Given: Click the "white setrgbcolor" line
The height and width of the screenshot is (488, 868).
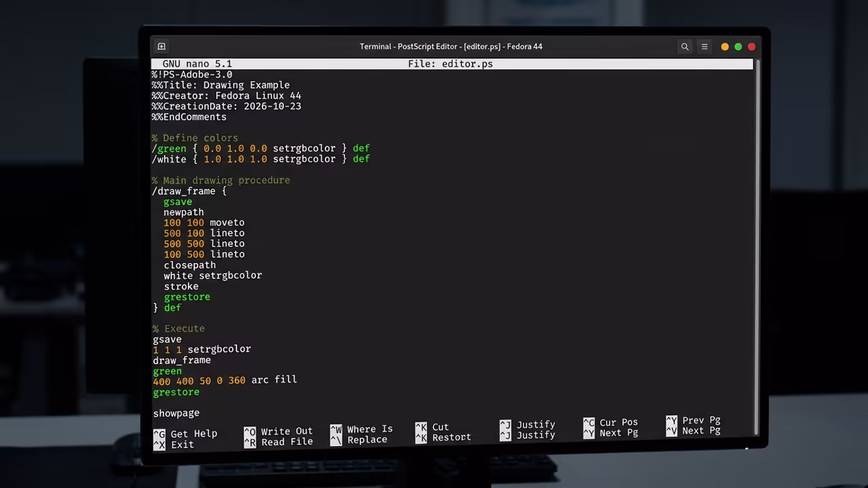Looking at the screenshot, I should [213, 276].
